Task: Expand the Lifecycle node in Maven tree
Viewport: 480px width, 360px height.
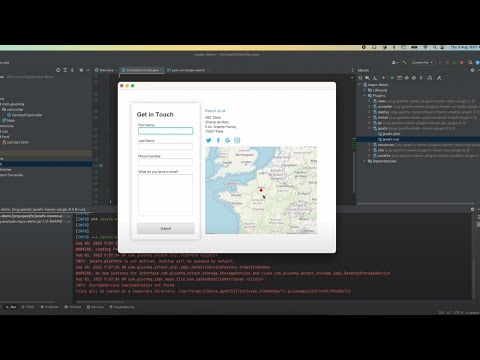Action: tap(365, 90)
